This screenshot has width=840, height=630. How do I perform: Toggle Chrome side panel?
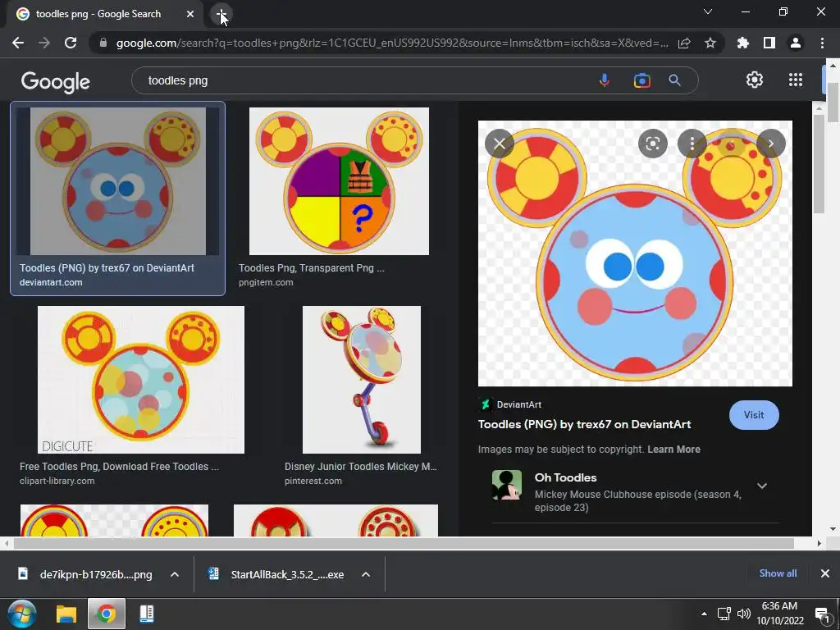[x=769, y=43]
